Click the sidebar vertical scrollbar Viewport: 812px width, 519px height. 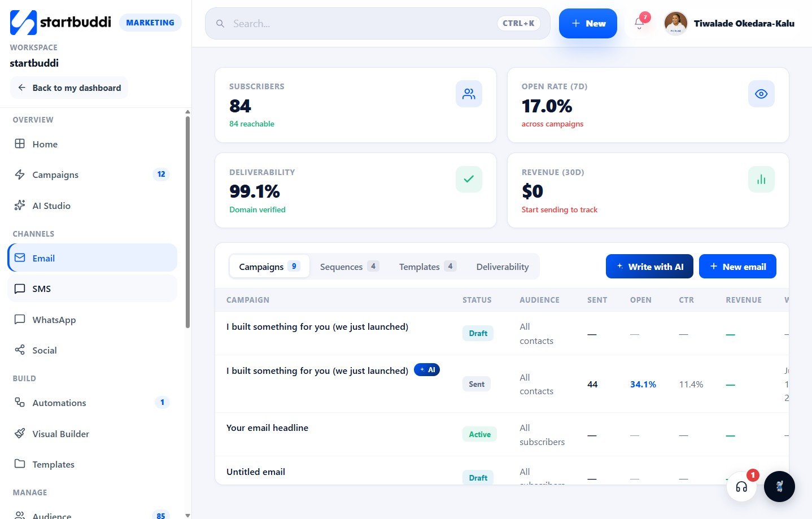[x=187, y=222]
